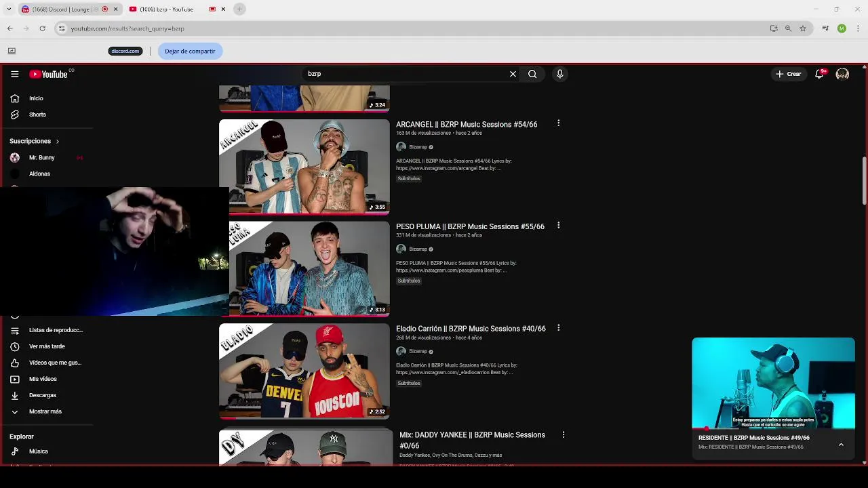Image resolution: width=868 pixels, height=488 pixels.
Task: Go back with browser back arrow
Action: (x=9, y=28)
